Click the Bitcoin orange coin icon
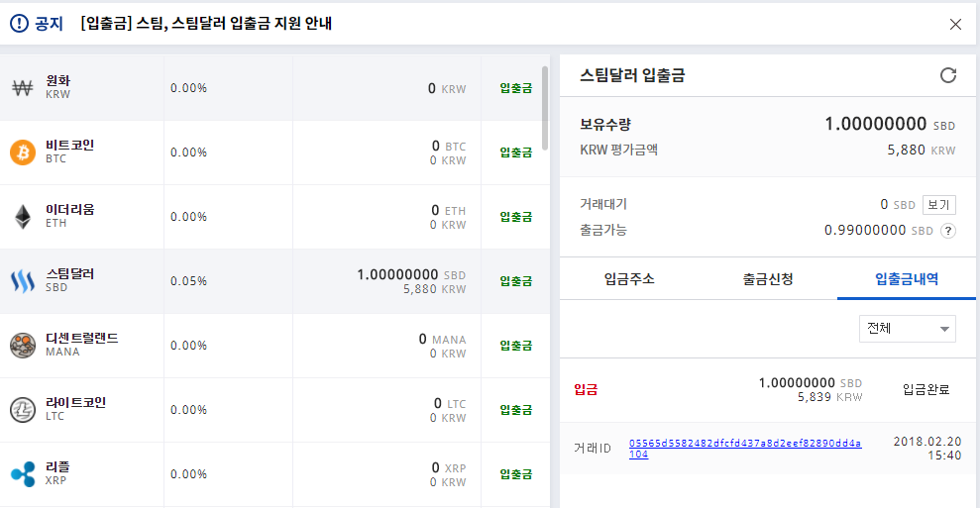This screenshot has height=508, width=980. pos(23,152)
